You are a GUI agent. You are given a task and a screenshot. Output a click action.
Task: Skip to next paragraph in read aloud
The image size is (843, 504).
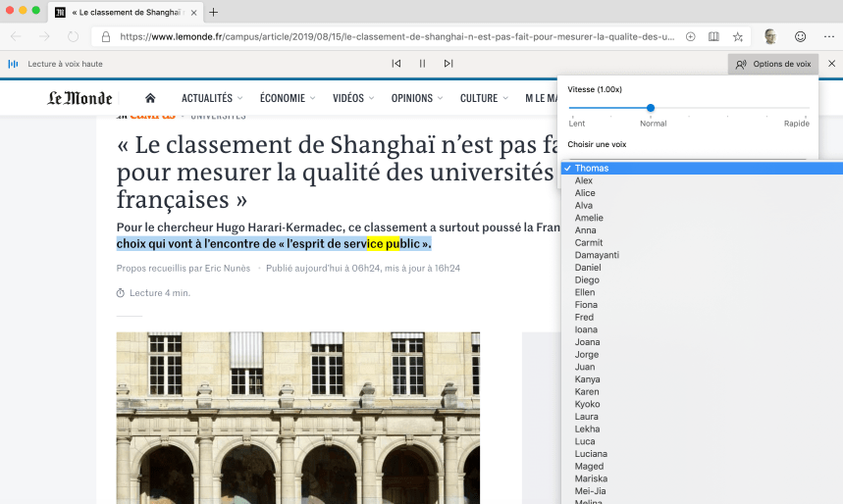(x=448, y=64)
